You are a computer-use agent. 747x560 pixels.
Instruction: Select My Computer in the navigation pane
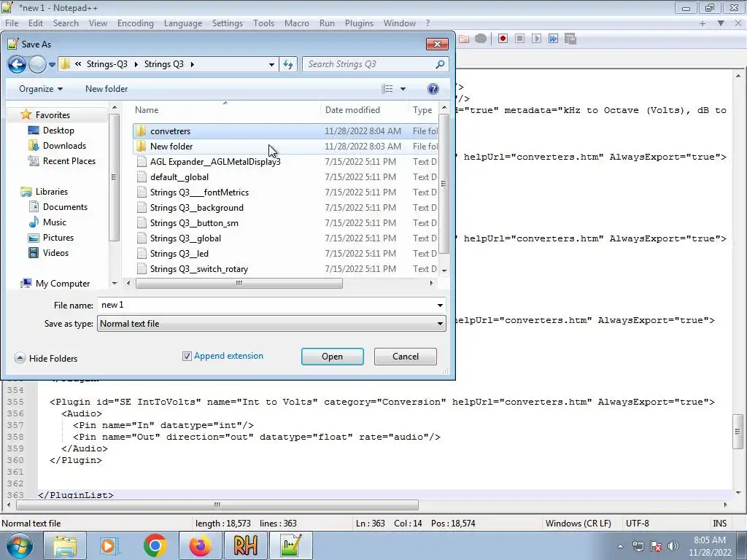point(63,284)
